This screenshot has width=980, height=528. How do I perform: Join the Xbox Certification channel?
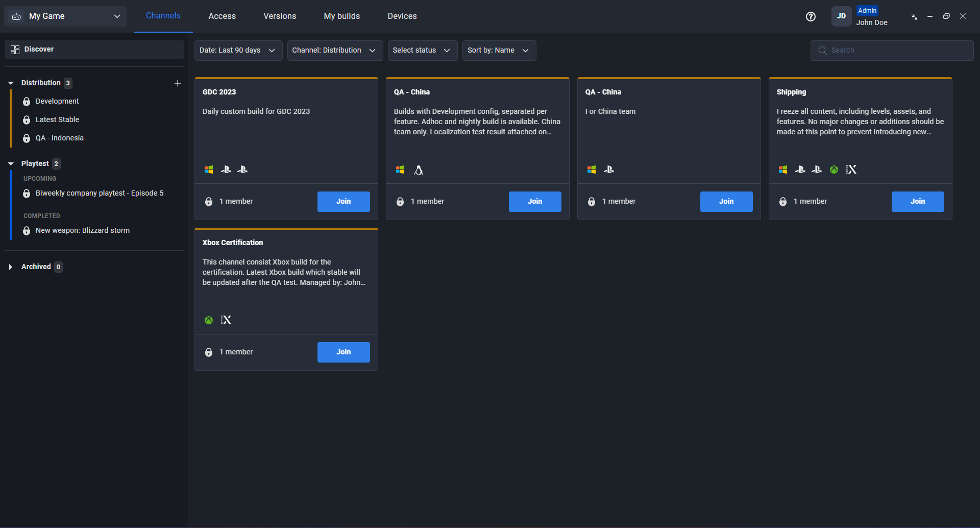[x=344, y=352]
